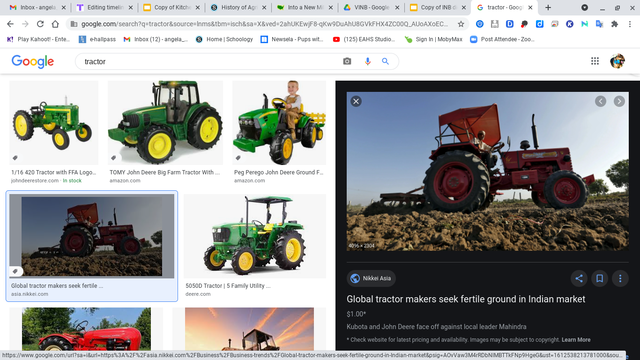This screenshot has width=640, height=360.
Task: Open the Sign In MobyMax bookmark
Action: [433, 39]
